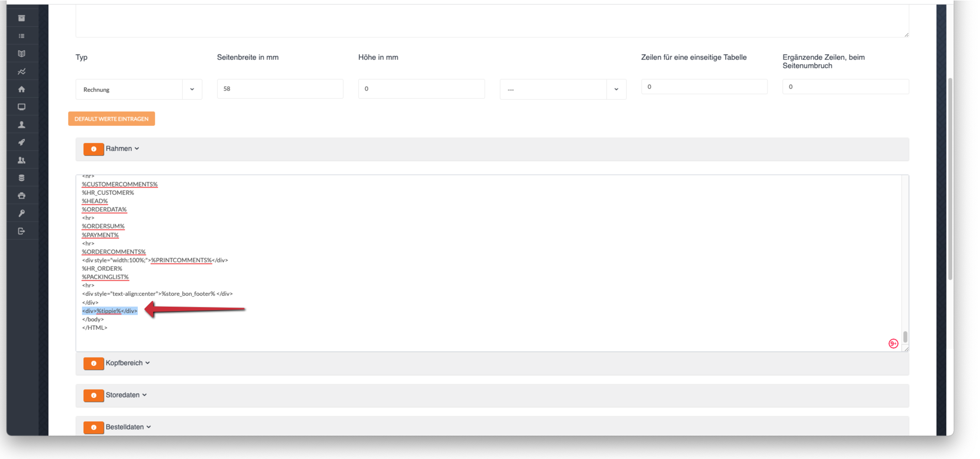Image resolution: width=980 pixels, height=459 pixels.
Task: Click the info button beside Storedaten
Action: 93,395
